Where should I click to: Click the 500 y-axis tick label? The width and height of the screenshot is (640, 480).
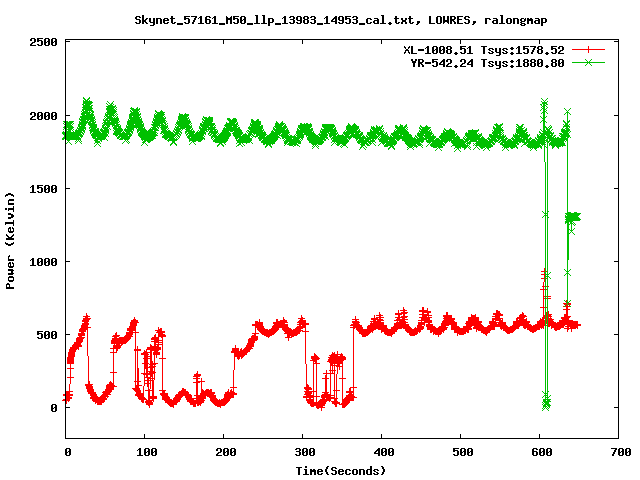[x=47, y=335]
